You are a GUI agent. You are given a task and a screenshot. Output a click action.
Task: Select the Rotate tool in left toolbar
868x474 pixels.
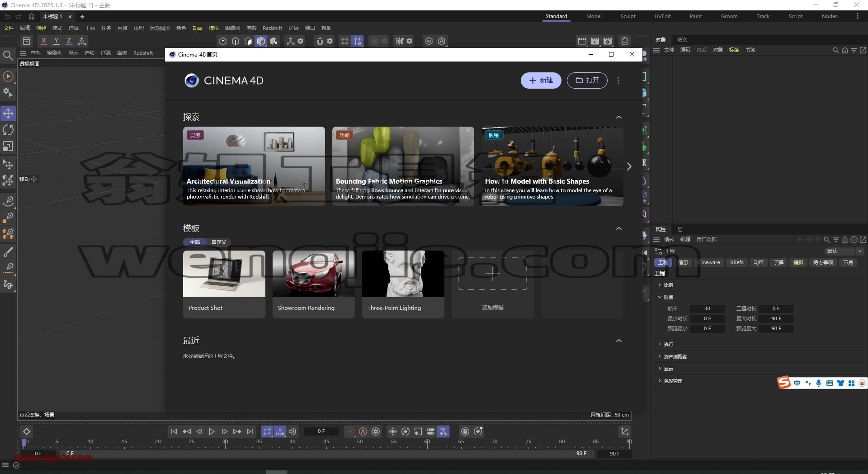point(8,130)
